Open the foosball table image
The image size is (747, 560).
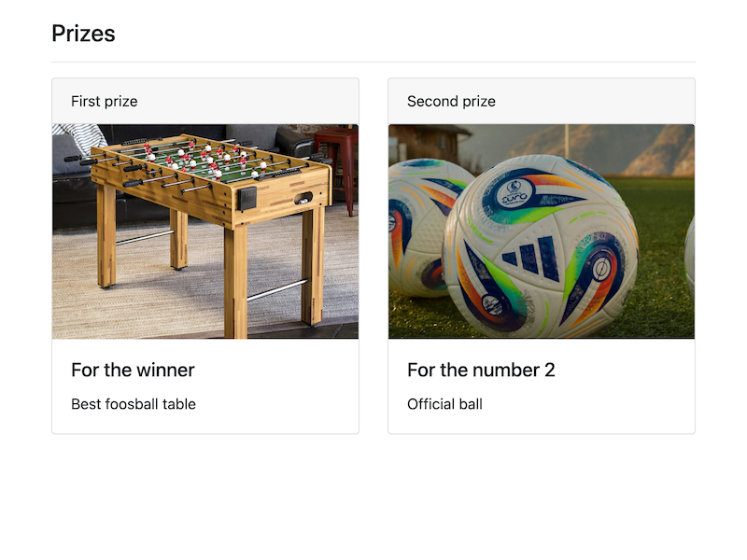coord(205,231)
